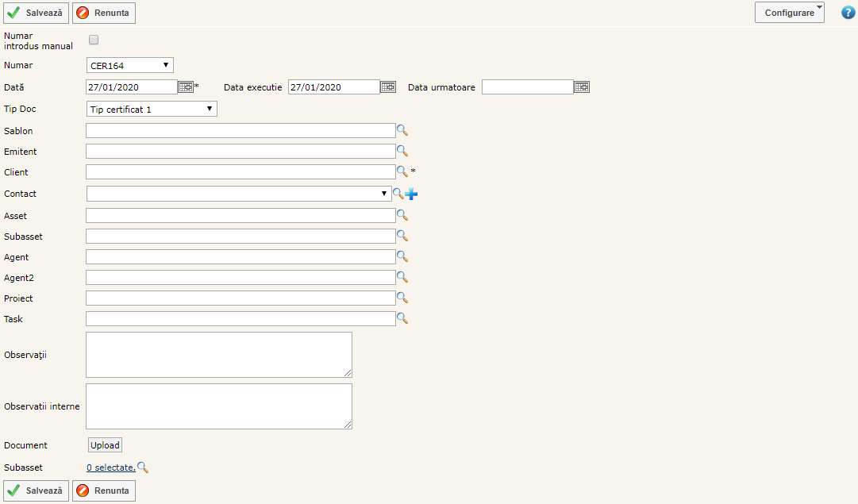Open the Configurare menu
This screenshot has width=858, height=504.
pyautogui.click(x=790, y=13)
